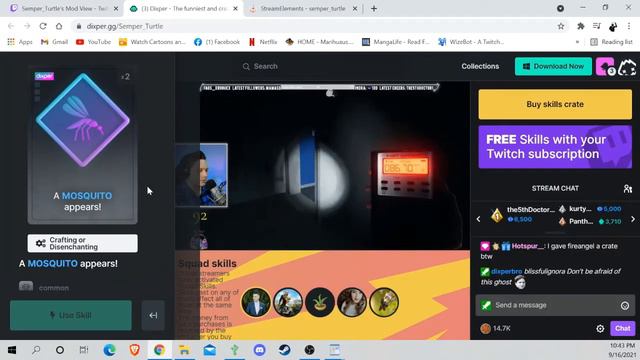Select the last squad streamer avatar
The height and width of the screenshot is (360, 640).
[x=384, y=302]
